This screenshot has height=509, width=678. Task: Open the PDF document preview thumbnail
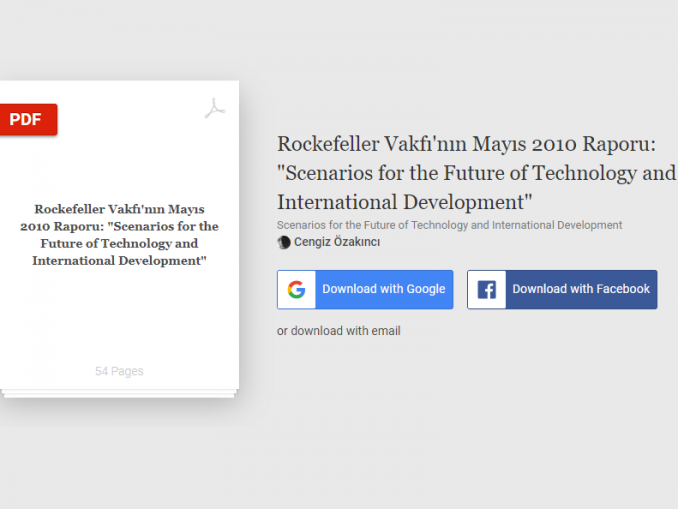coord(119,235)
